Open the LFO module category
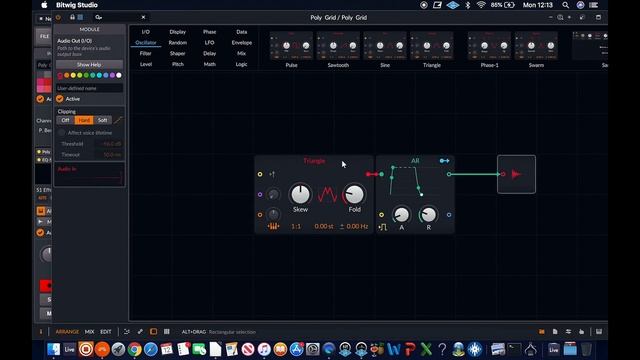Screen dimensions: 640x360 (x=209, y=42)
